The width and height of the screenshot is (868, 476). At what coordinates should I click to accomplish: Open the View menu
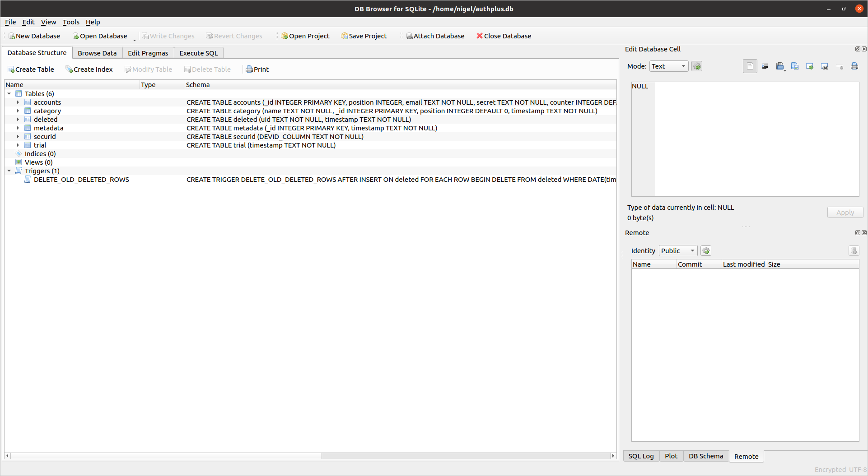(48, 22)
